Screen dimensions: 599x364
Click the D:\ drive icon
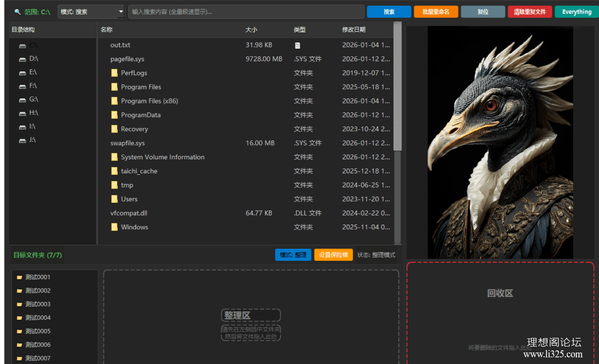click(x=22, y=59)
